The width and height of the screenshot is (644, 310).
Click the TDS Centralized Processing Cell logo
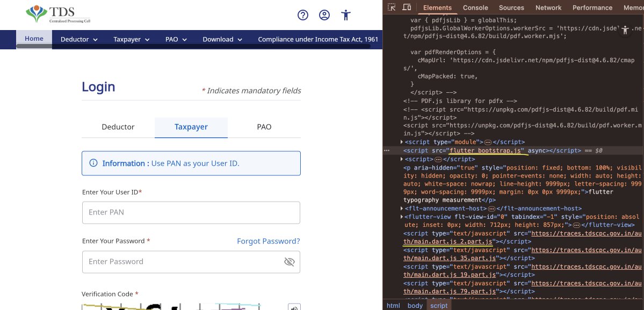(58, 14)
